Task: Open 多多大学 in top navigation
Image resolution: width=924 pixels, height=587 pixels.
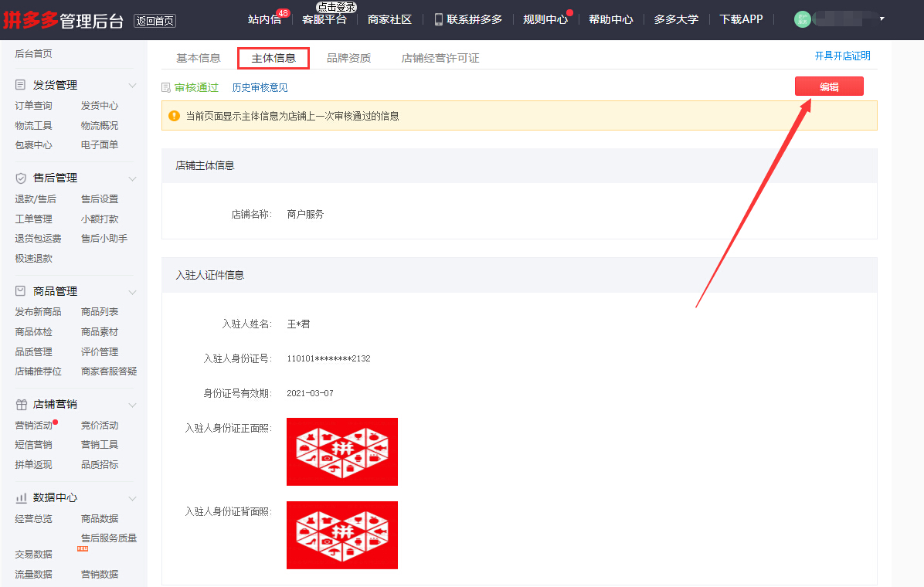Action: [677, 19]
